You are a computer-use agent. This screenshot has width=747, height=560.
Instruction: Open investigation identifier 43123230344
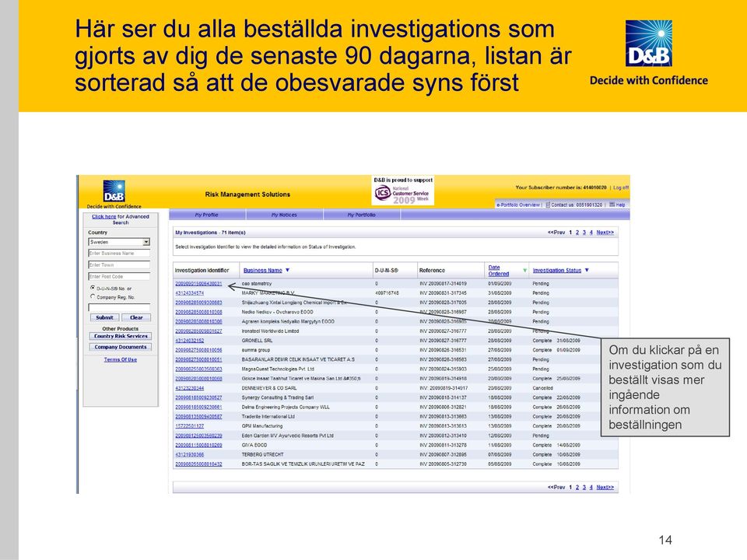point(189,388)
